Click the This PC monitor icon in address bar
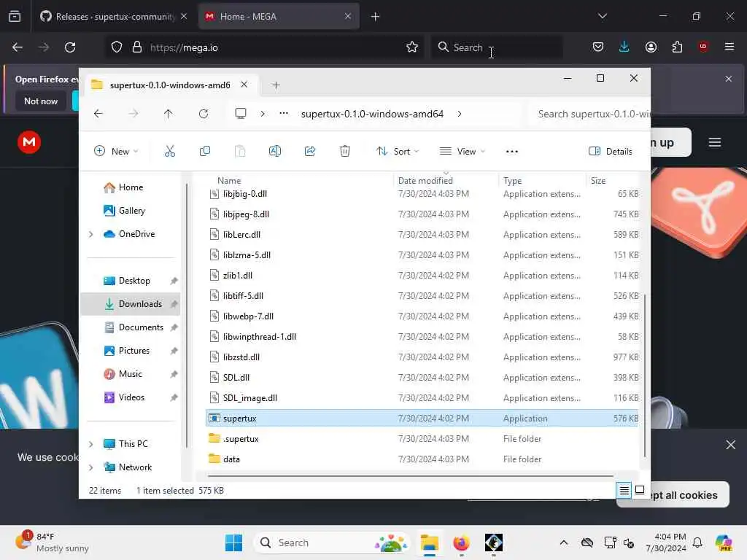 [241, 114]
